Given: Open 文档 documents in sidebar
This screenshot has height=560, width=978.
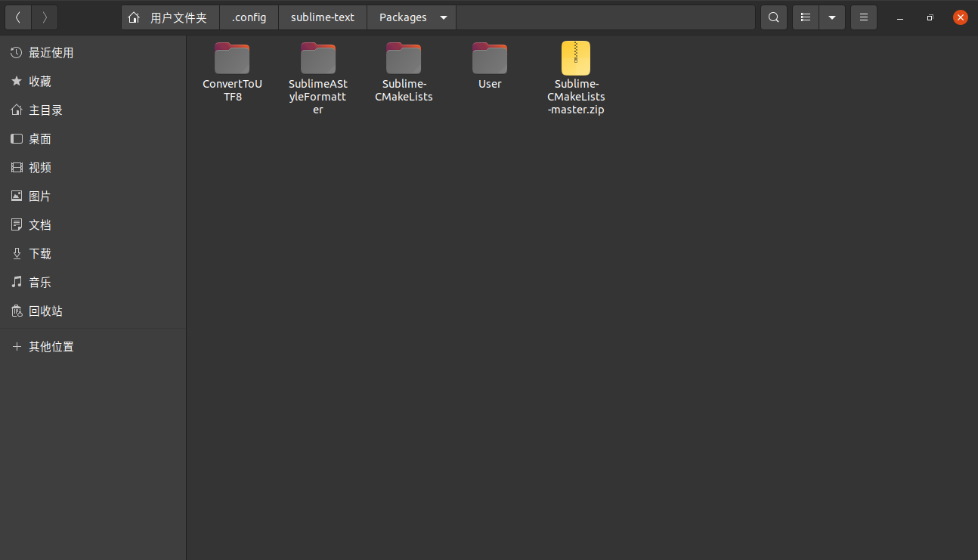Looking at the screenshot, I should pos(93,225).
